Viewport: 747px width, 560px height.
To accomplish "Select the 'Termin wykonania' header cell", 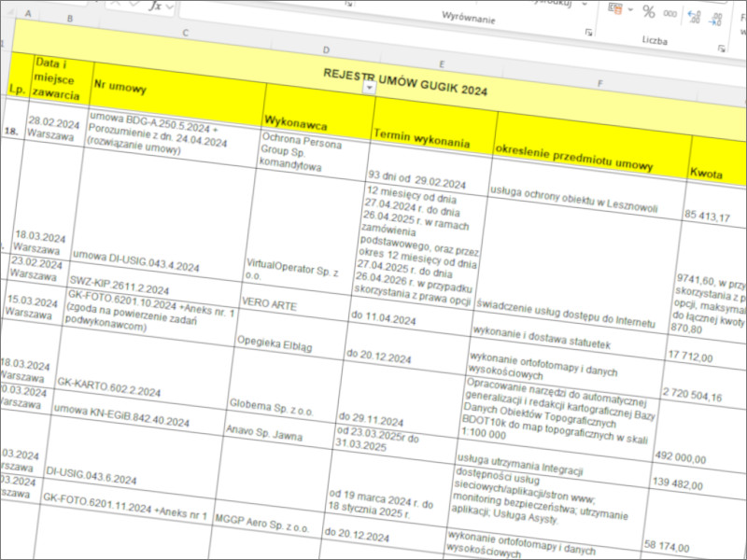I will pyautogui.click(x=433, y=128).
